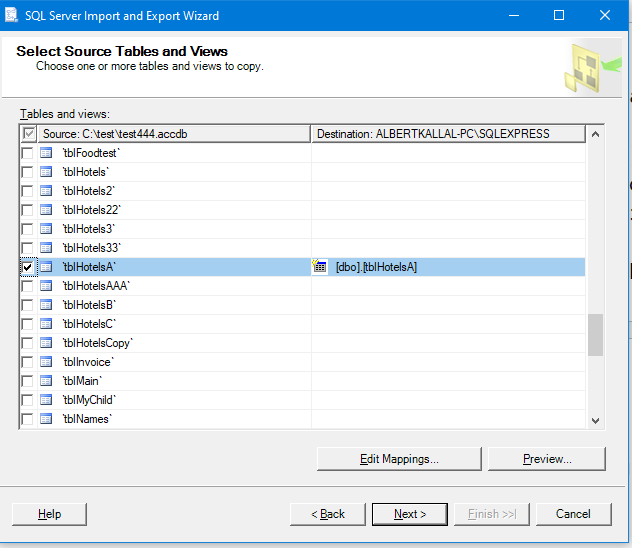Image resolution: width=632 pixels, height=548 pixels.
Task: Click the tblNames table icon
Action: (46, 419)
